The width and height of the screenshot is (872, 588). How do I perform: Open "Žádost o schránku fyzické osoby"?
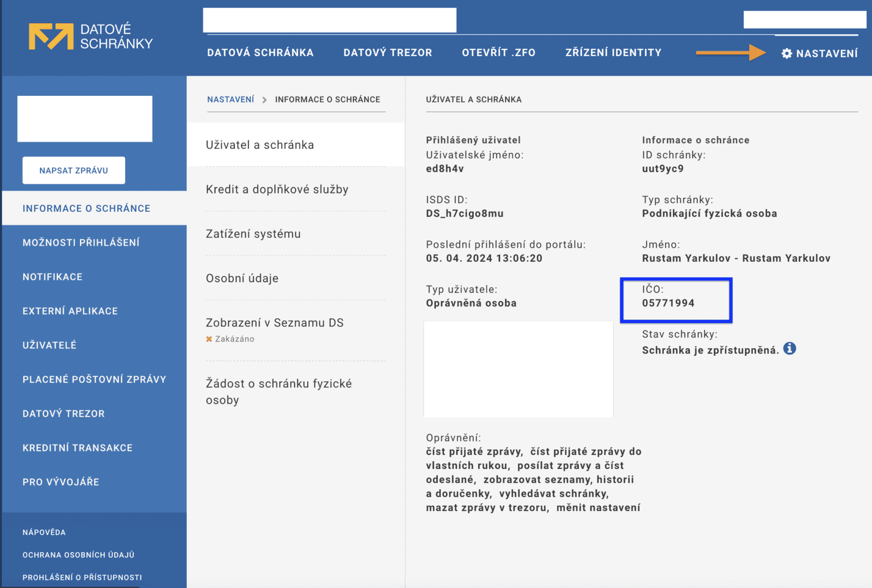click(x=278, y=391)
